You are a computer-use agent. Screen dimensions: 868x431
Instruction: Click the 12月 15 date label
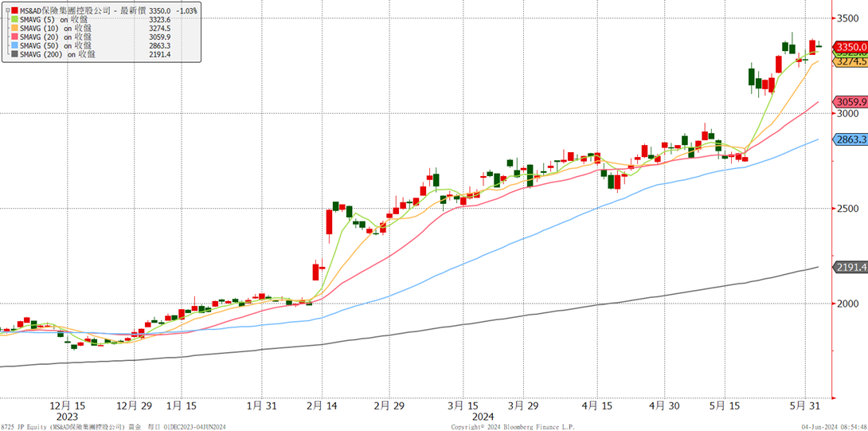point(67,406)
